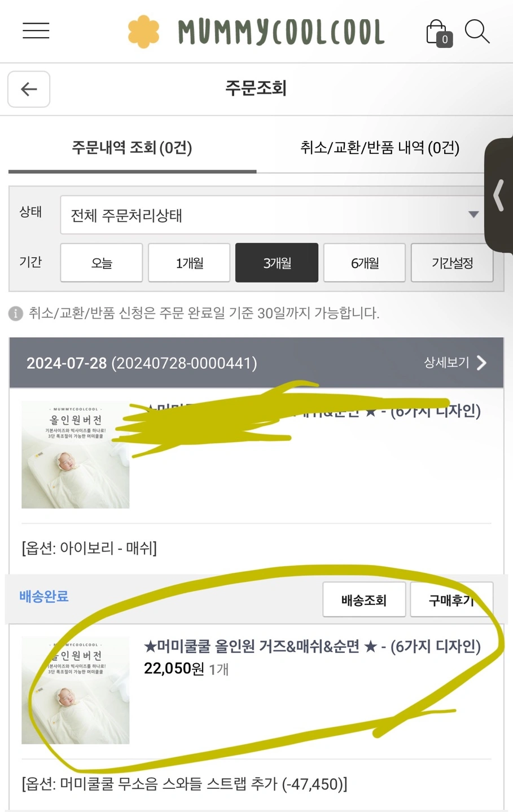Switch to 취소/교환/반품 내역 tab
Screen dimensions: 513x812
(380, 148)
